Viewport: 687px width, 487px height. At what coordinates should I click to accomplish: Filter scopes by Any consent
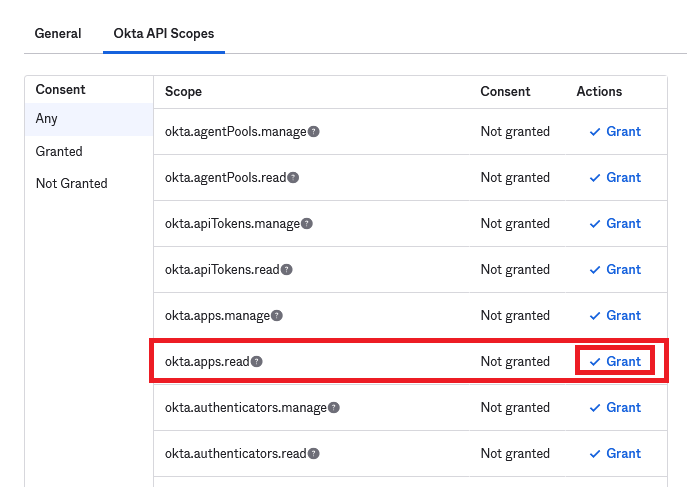point(47,119)
